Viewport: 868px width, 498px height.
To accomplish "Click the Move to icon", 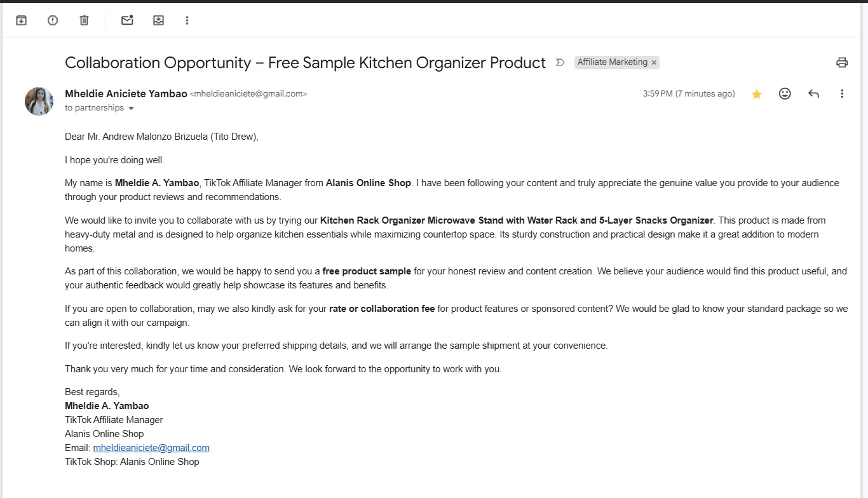I will coord(158,20).
